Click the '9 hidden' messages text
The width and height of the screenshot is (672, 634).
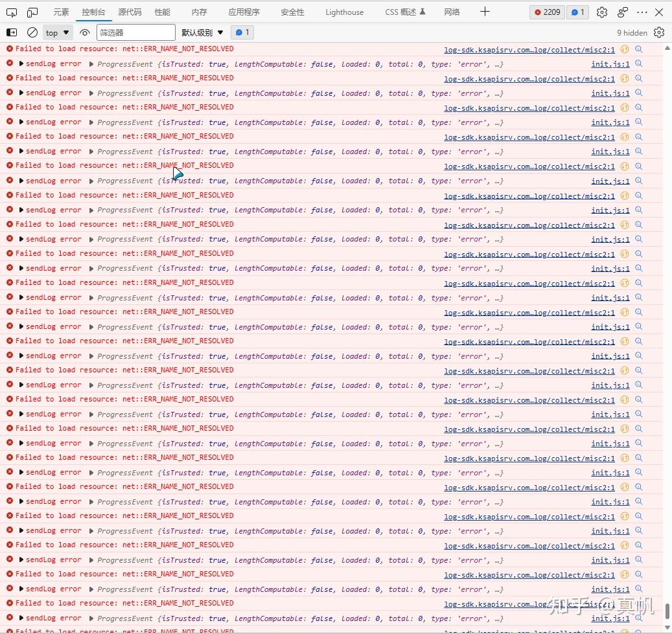point(632,32)
